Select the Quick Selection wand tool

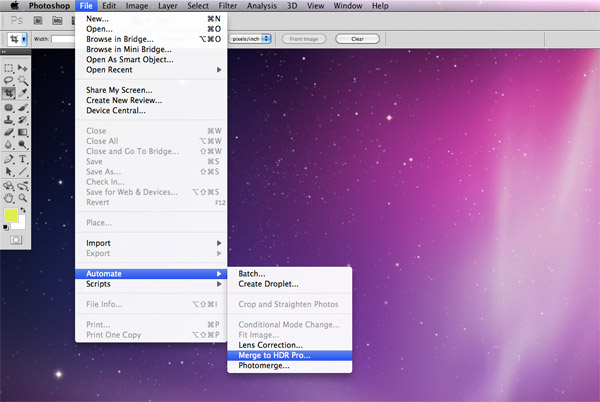[23, 80]
